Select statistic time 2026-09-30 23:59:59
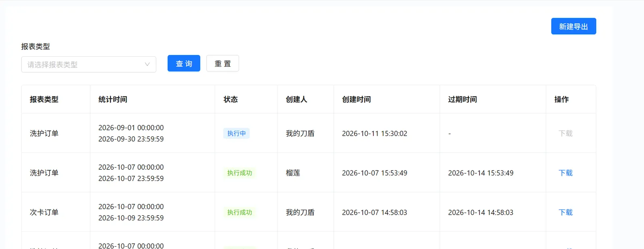The width and height of the screenshot is (644, 249). tap(131, 139)
